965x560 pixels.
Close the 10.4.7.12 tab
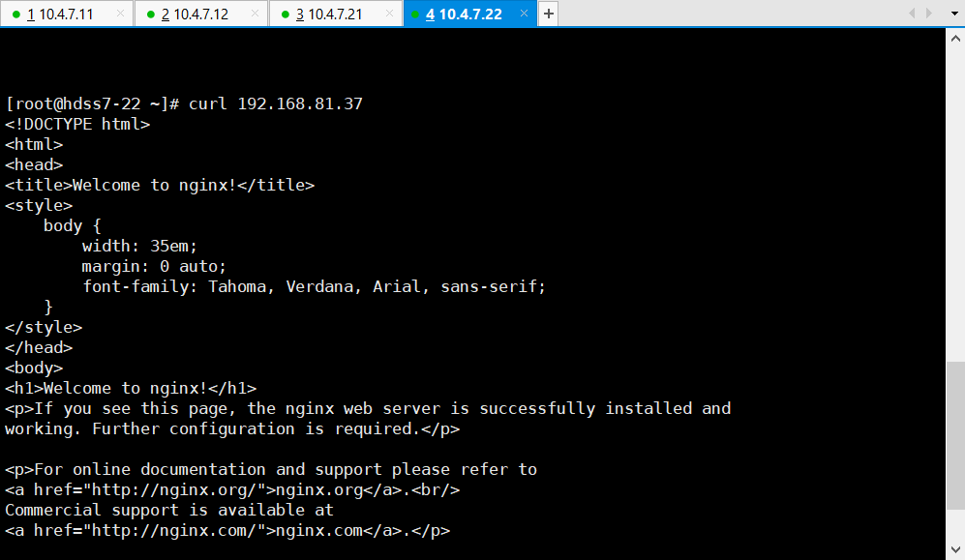click(x=255, y=15)
